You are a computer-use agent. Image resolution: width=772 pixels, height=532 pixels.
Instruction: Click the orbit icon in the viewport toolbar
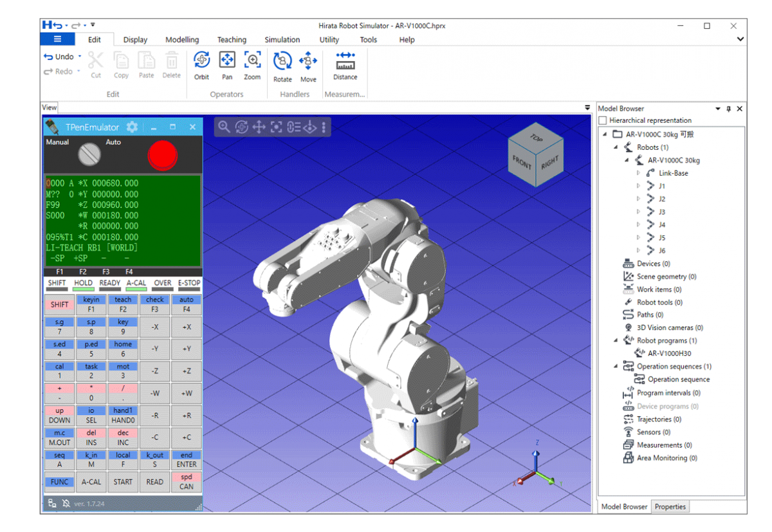[241, 127]
